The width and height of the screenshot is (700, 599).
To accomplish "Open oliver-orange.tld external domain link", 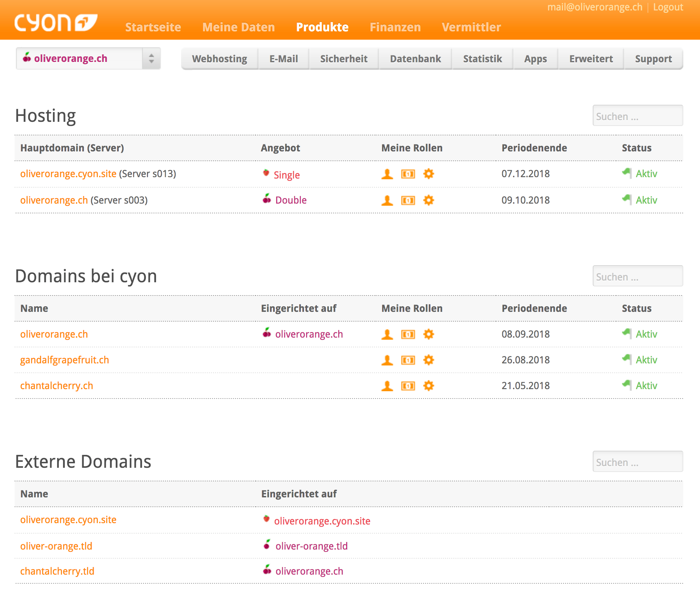I will (x=56, y=546).
